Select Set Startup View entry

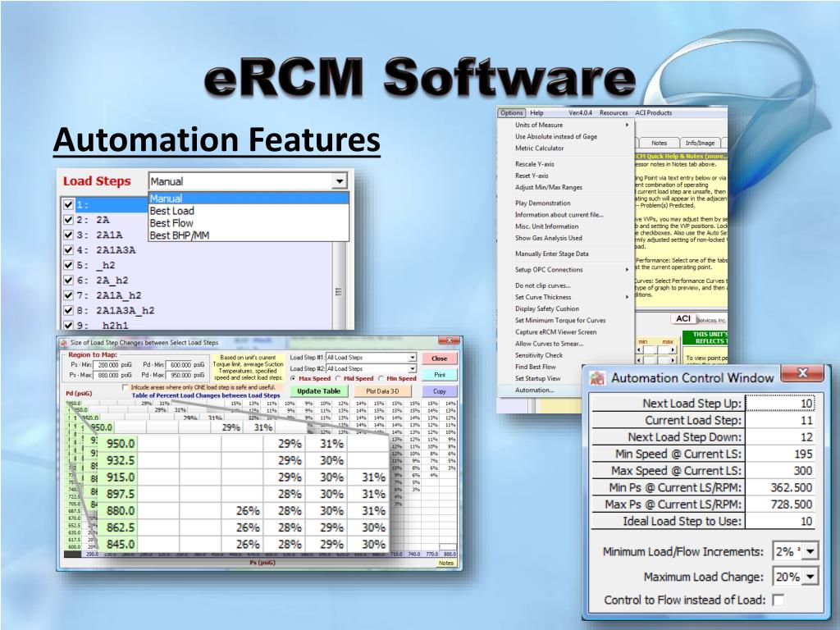(x=566, y=378)
